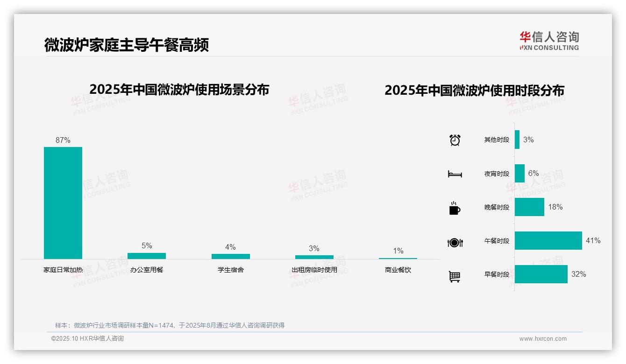Click the 出租房临时使用 label

tap(314, 269)
